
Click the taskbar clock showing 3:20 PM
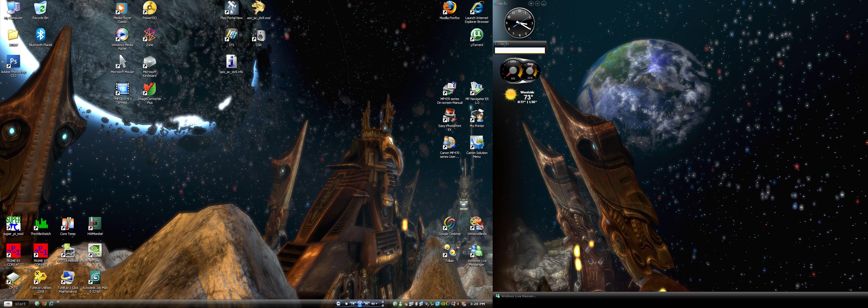point(477,304)
